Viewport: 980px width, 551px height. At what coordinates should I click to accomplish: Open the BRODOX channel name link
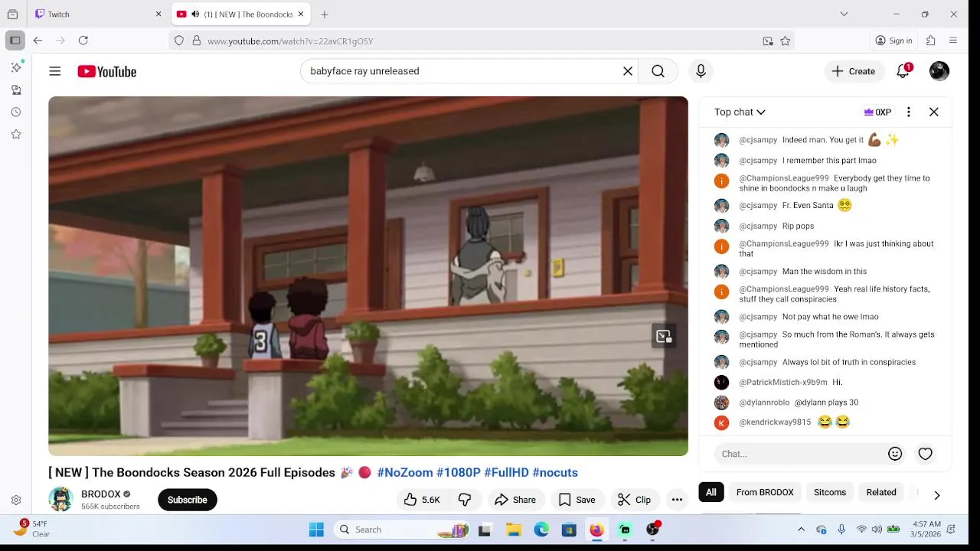[101, 494]
